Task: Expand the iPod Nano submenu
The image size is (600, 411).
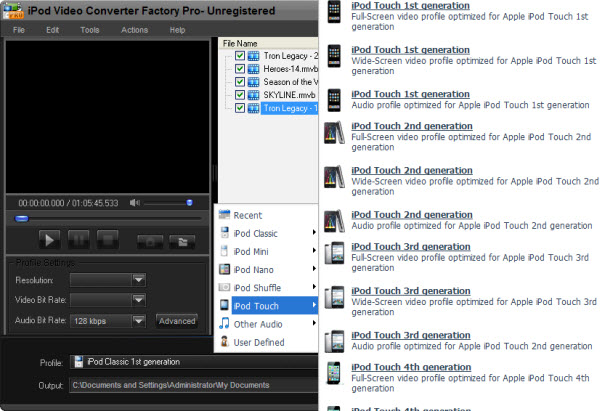Action: coord(266,269)
